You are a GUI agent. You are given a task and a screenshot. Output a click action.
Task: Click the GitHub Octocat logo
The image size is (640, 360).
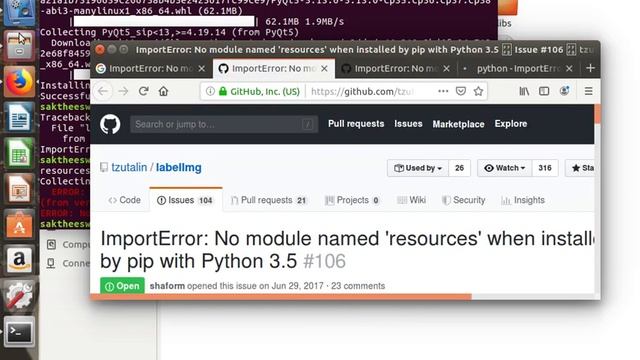coord(110,124)
